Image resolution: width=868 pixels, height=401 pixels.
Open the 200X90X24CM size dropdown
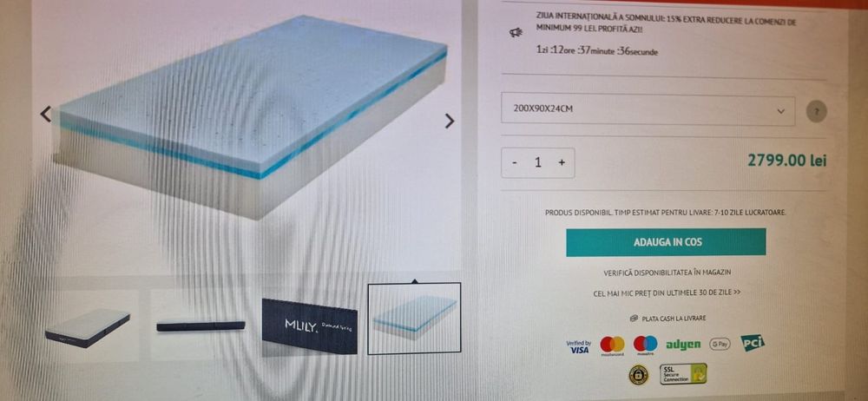(648, 110)
